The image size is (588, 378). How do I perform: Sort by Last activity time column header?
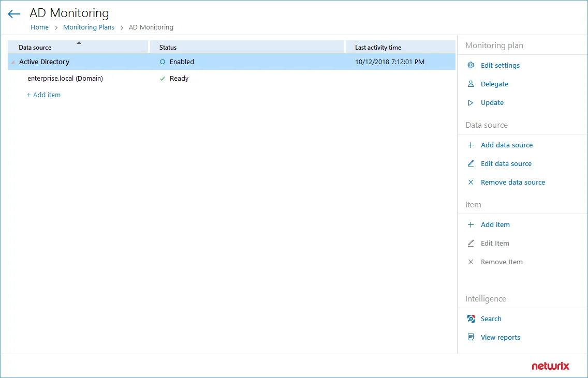click(x=401, y=47)
